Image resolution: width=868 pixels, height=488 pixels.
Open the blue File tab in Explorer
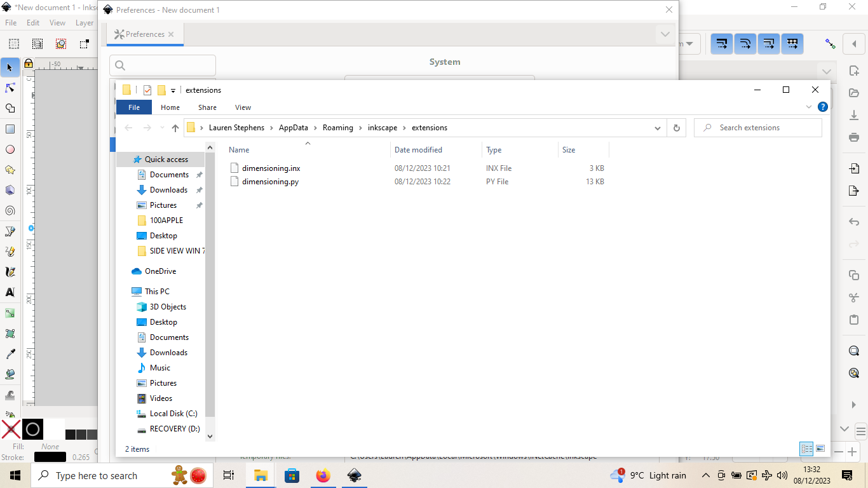point(134,107)
